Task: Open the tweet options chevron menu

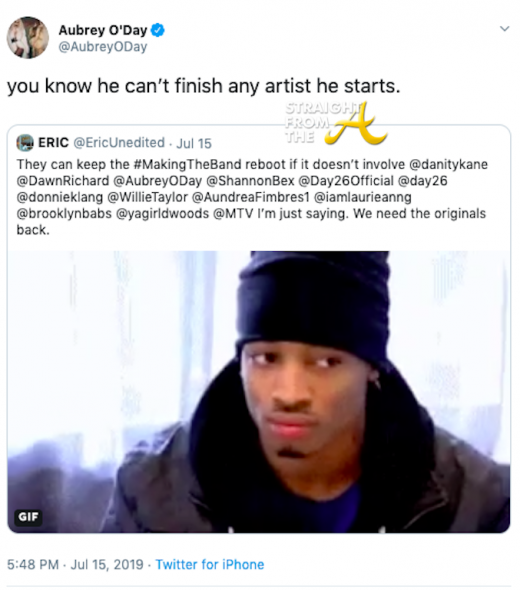Action: (x=504, y=29)
